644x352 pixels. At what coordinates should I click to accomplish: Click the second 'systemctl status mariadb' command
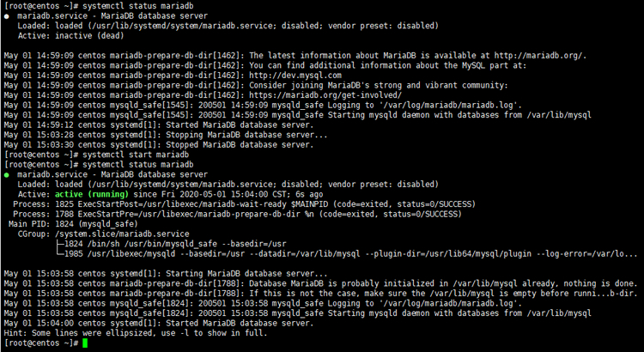pos(137,165)
